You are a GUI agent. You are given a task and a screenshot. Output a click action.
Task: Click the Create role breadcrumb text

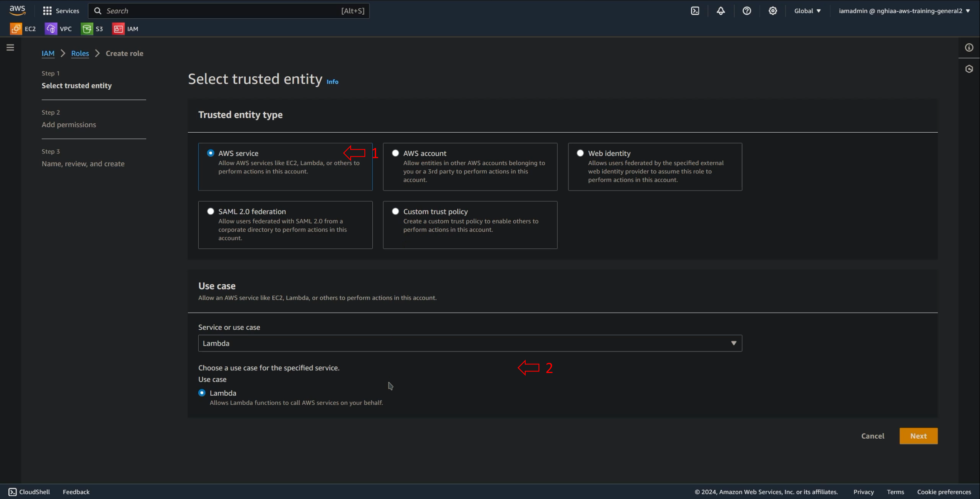point(125,53)
